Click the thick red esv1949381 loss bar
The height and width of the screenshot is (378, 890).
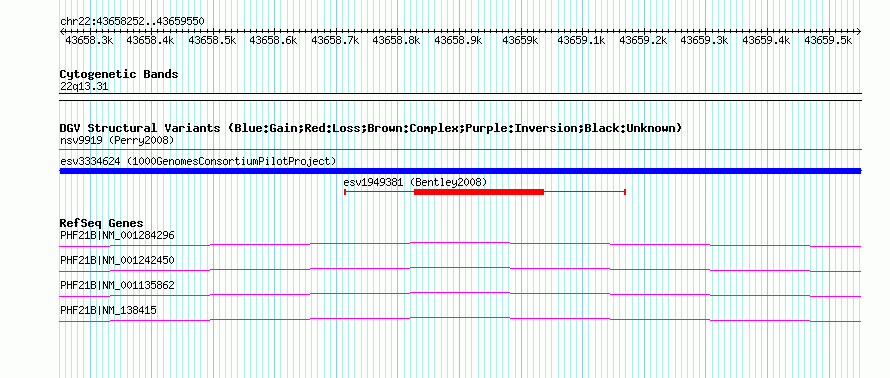pos(479,192)
